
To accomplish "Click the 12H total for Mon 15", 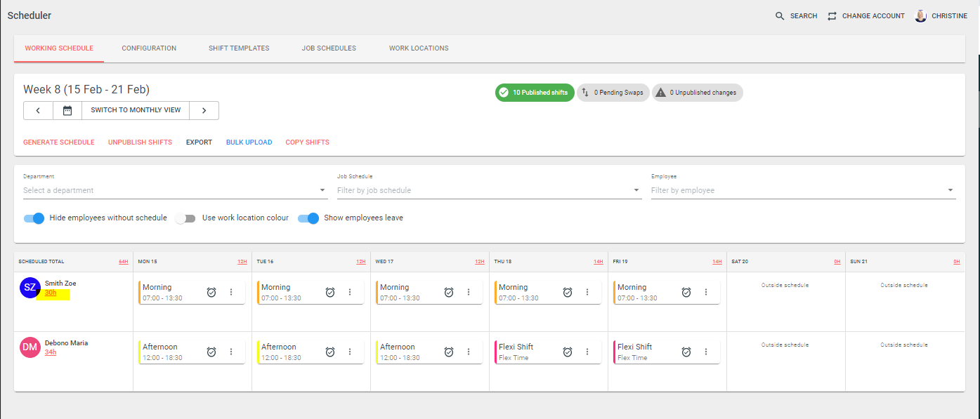I will (242, 262).
